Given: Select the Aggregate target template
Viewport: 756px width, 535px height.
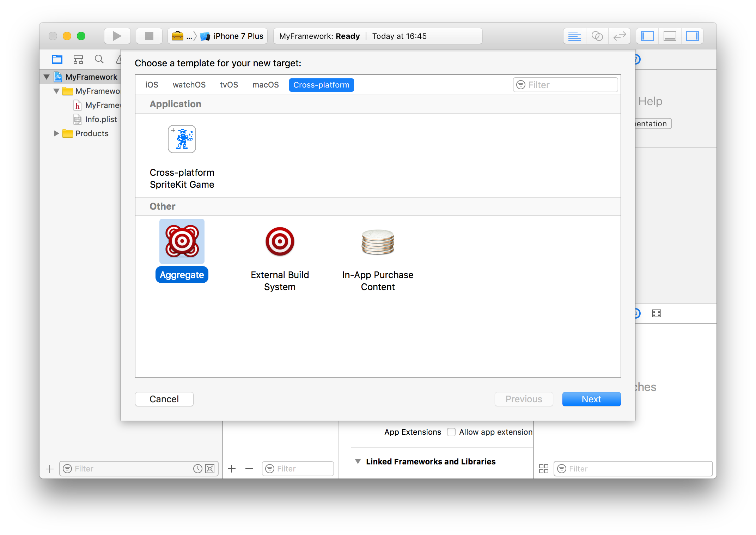Looking at the screenshot, I should click(182, 241).
